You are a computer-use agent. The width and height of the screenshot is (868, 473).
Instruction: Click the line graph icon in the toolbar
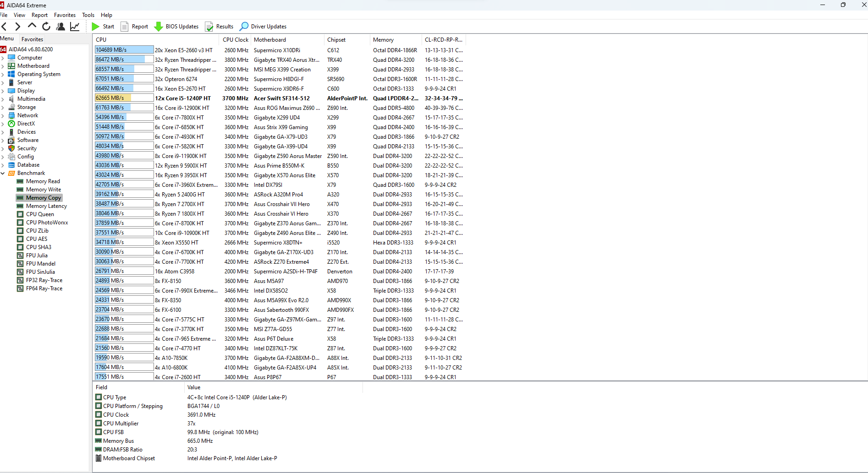coord(75,27)
